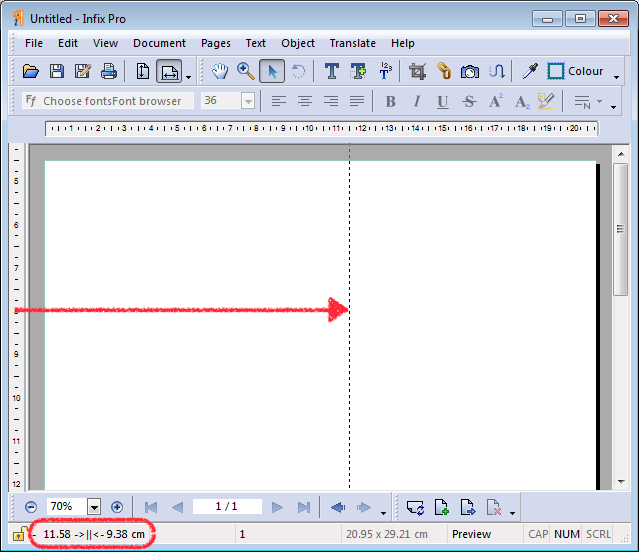Click the open folder icon

[x=31, y=71]
